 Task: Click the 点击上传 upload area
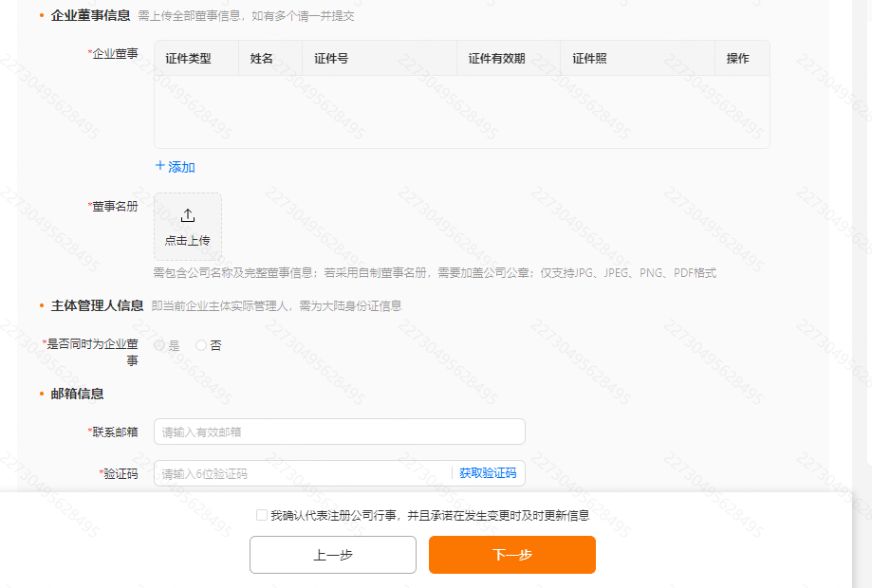coord(187,227)
